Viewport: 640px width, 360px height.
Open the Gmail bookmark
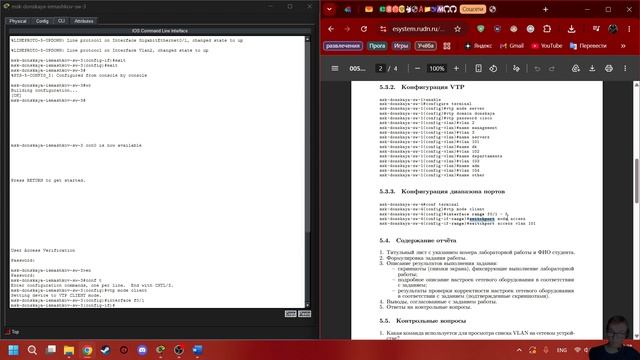tap(512, 46)
